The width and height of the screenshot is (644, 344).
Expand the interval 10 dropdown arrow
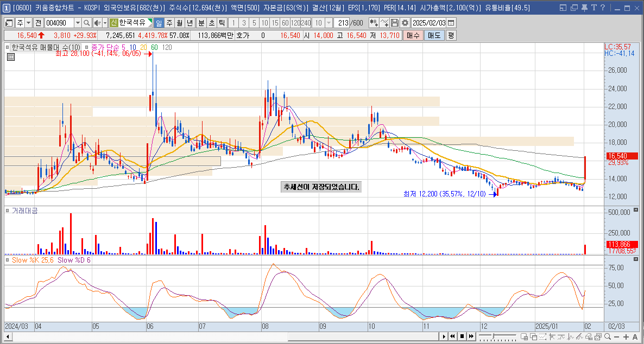pyautogui.click(x=329, y=23)
